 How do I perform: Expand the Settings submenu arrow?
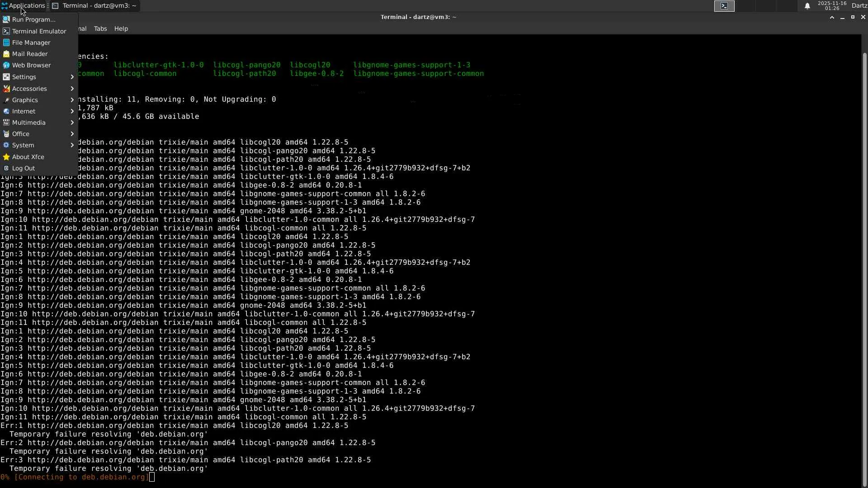(x=72, y=77)
